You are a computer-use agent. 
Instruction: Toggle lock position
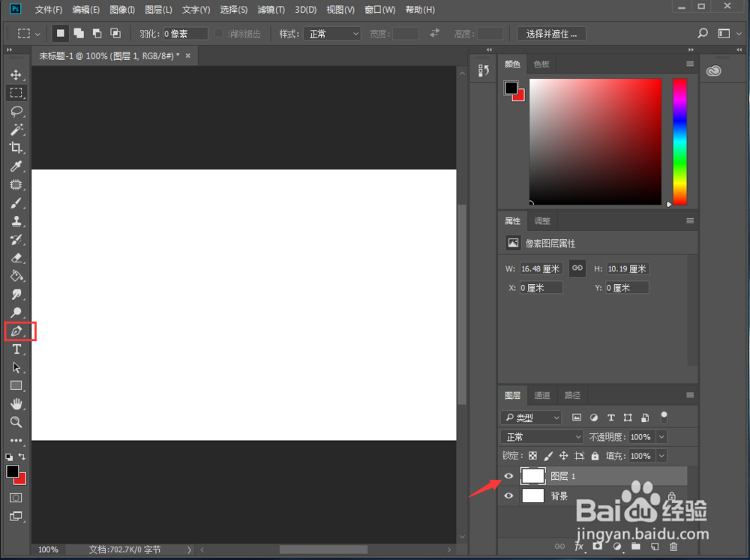pyautogui.click(x=563, y=456)
